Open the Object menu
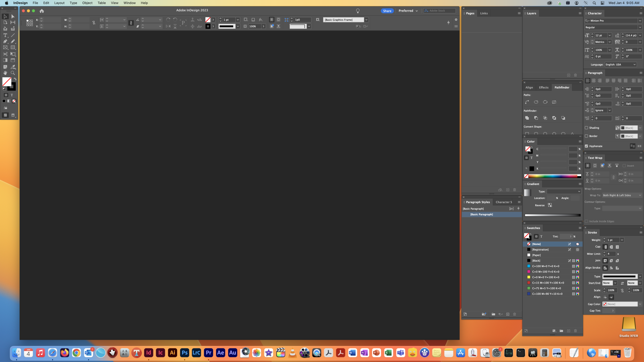The height and width of the screenshot is (362, 644). (x=87, y=3)
